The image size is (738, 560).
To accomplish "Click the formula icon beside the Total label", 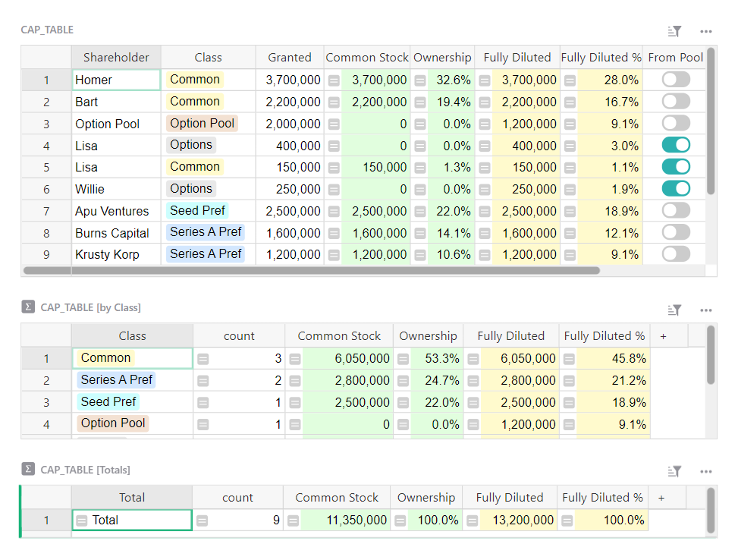I will point(83,520).
